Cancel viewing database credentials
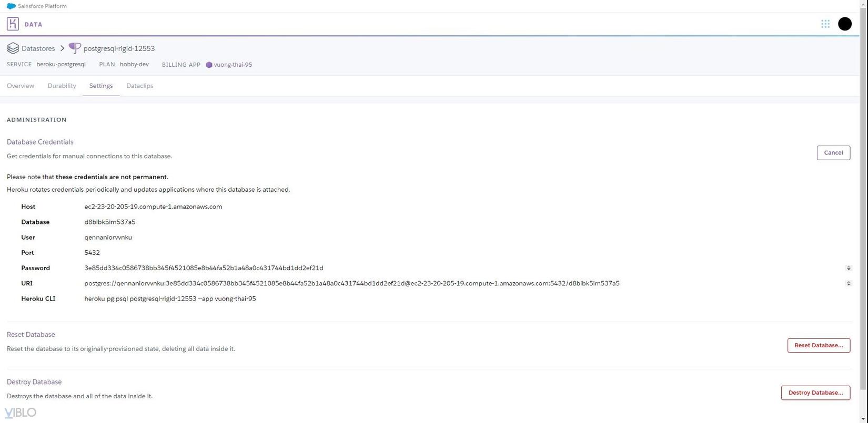Screen dimensions: 868x423 pos(833,153)
